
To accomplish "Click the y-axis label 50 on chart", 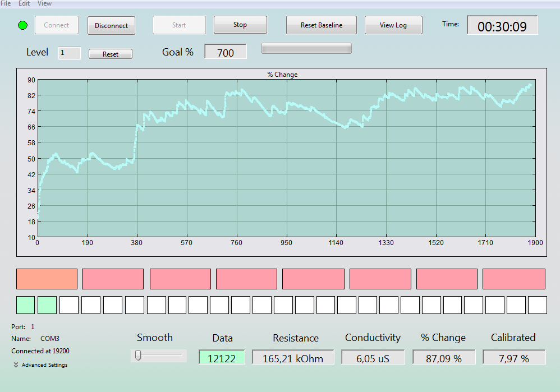I will 31,159.
